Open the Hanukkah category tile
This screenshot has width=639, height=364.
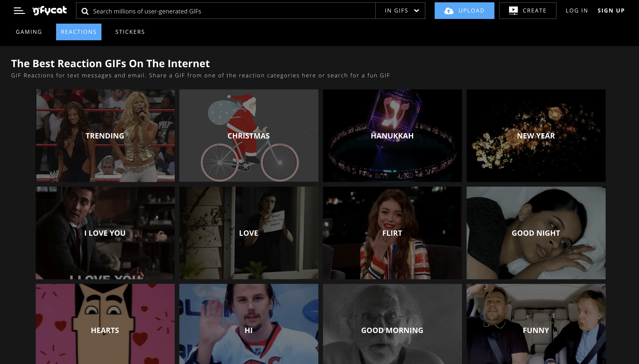392,135
